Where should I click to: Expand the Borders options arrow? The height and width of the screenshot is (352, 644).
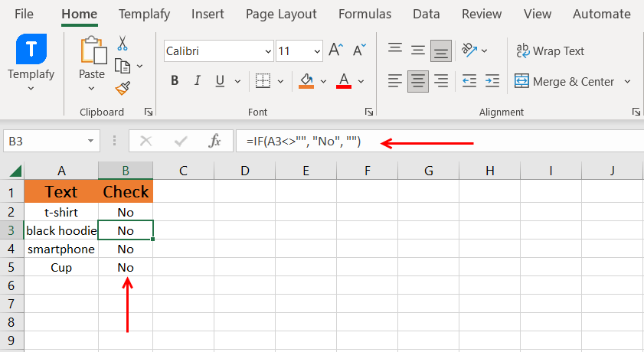(x=280, y=81)
